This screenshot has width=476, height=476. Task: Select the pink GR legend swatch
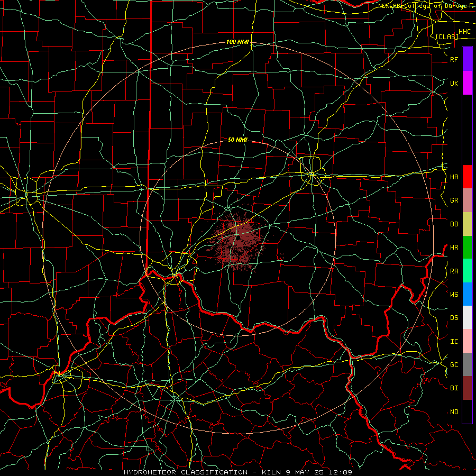[x=467, y=200]
